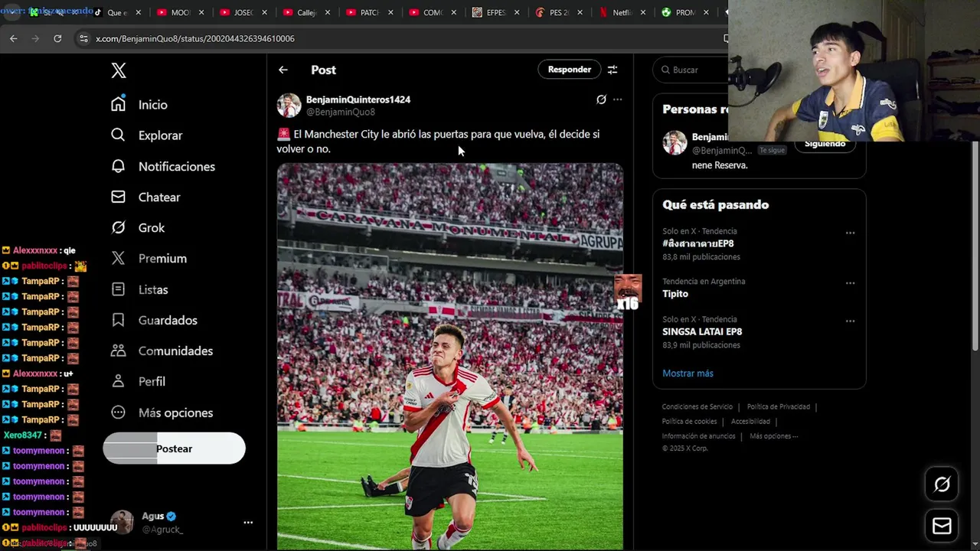
Task: Open SINGSA LATAI EP8 trend
Action: [702, 332]
